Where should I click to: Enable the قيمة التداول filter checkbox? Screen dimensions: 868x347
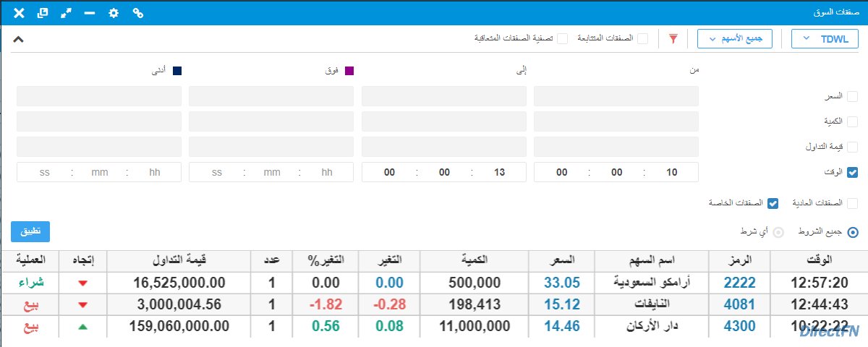[852, 147]
